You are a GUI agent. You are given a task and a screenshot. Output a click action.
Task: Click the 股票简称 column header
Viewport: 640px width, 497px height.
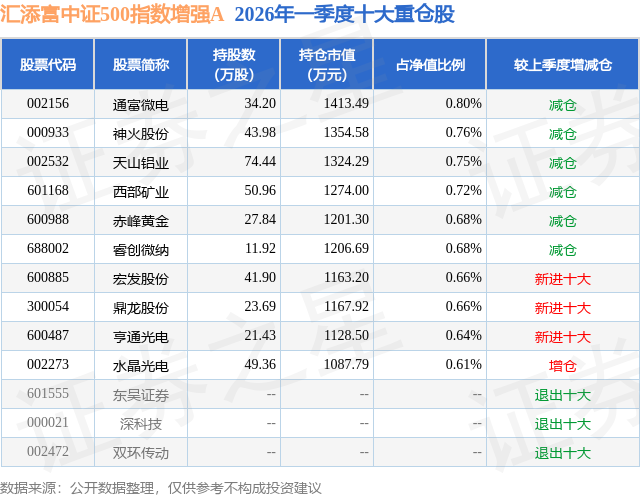tap(141, 64)
